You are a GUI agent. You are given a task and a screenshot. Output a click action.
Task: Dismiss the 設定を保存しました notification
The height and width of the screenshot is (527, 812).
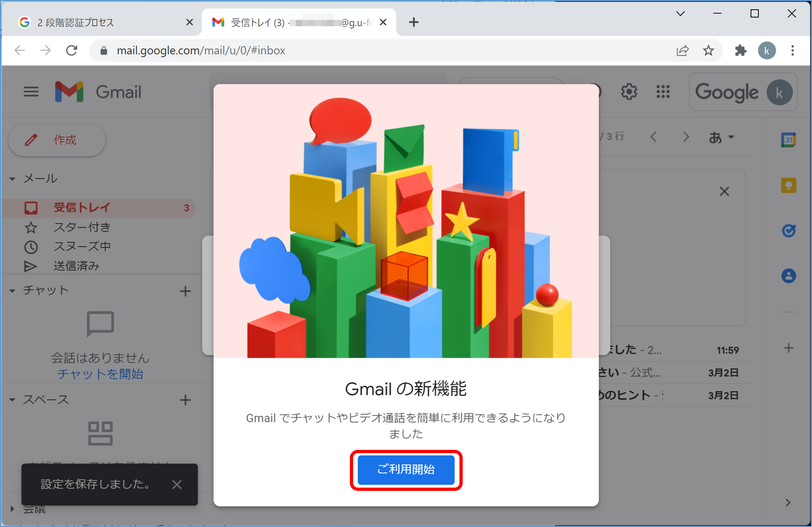pos(177,484)
